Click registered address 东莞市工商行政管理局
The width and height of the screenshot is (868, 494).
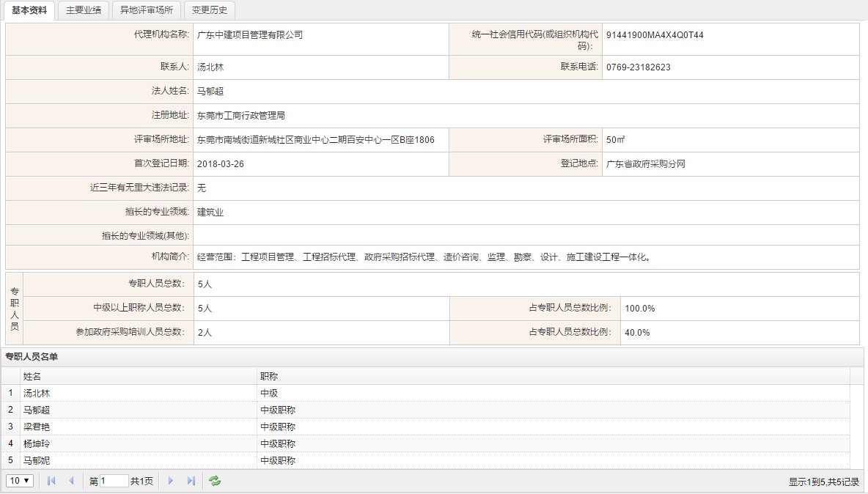tap(240, 116)
